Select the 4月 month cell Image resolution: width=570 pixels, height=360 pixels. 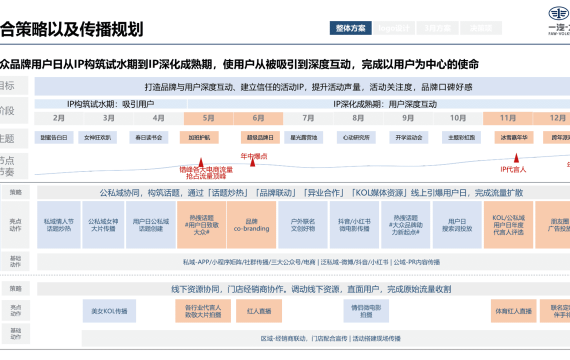tap(158, 118)
